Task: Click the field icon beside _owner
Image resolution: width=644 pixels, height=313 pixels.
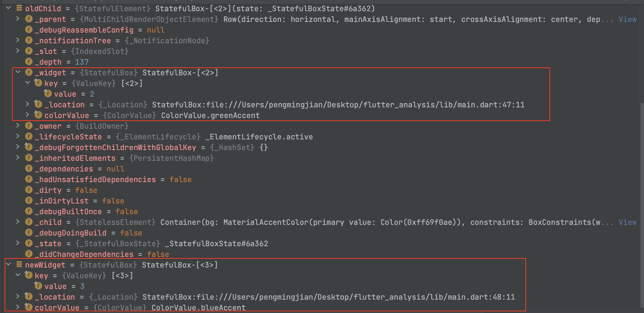Action: [29, 126]
